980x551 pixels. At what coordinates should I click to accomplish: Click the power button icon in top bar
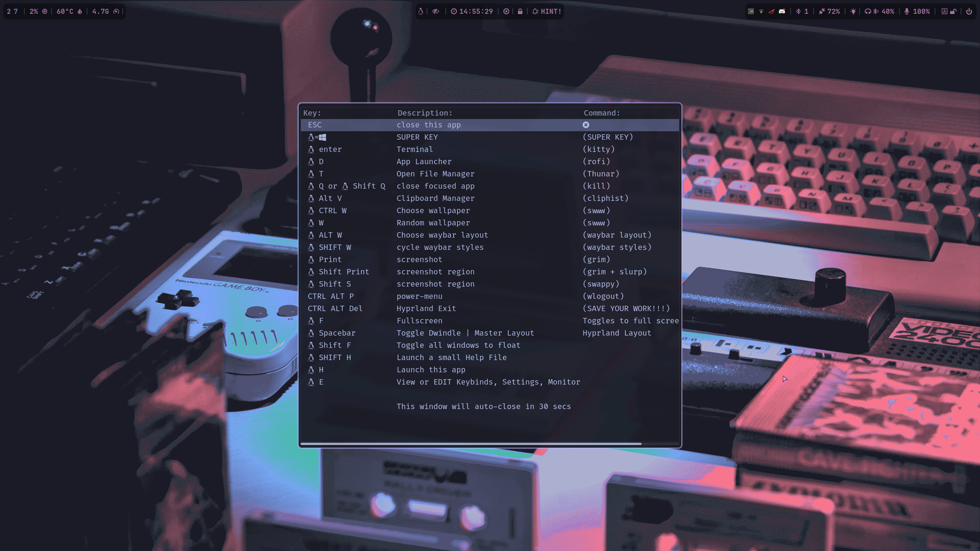(x=969, y=11)
